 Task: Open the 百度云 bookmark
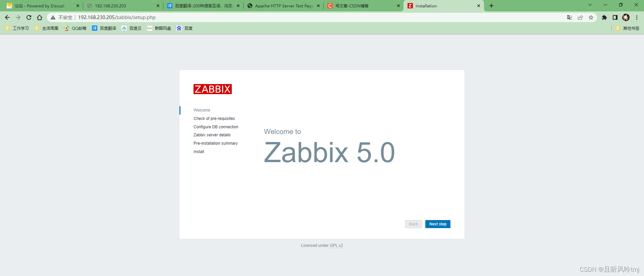[x=131, y=28]
